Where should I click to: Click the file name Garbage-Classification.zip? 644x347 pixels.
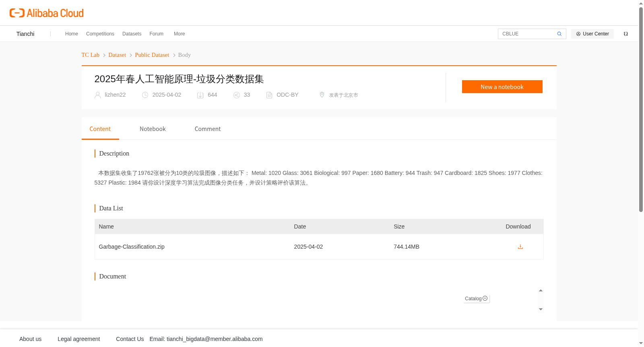(132, 247)
